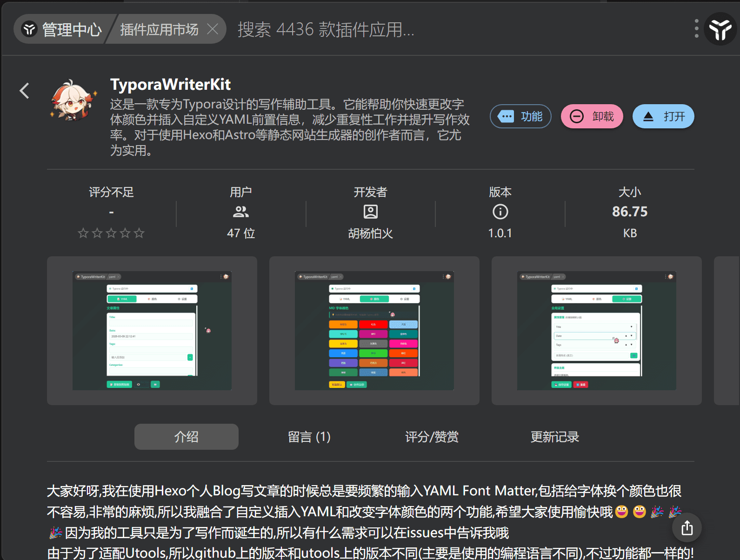The height and width of the screenshot is (560, 740).
Task: Open the second color palette screenshot thumbnail
Action: tap(374, 331)
